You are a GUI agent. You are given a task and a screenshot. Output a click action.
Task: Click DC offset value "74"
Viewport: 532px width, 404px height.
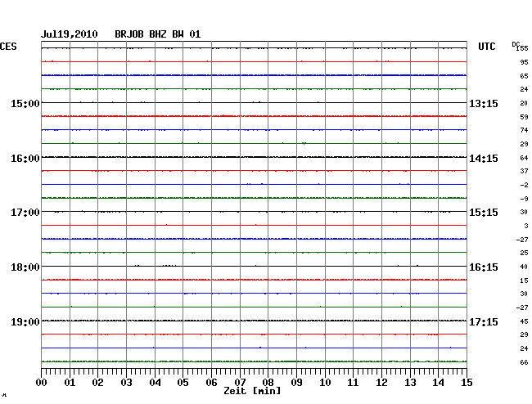(524, 130)
